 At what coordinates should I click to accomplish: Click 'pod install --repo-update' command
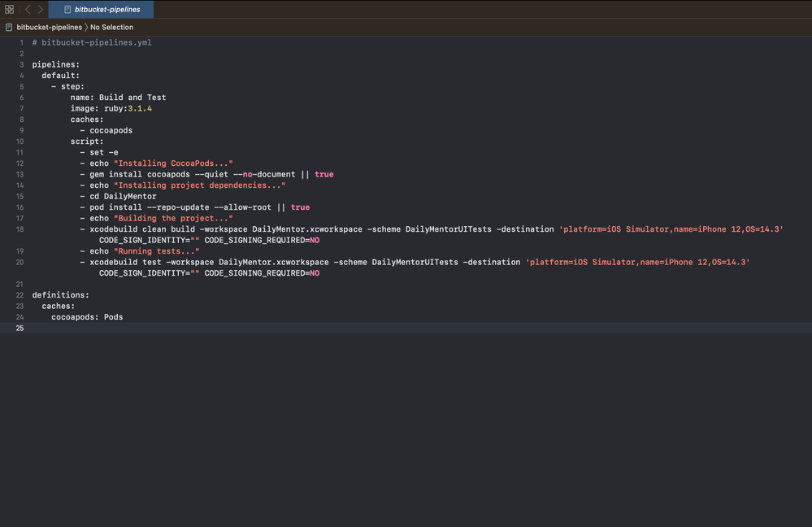(x=195, y=207)
